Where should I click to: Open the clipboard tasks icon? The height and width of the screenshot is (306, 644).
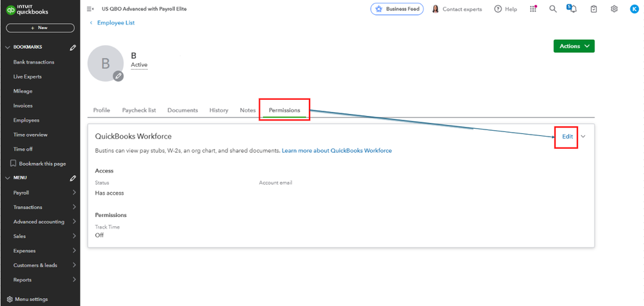(x=594, y=9)
